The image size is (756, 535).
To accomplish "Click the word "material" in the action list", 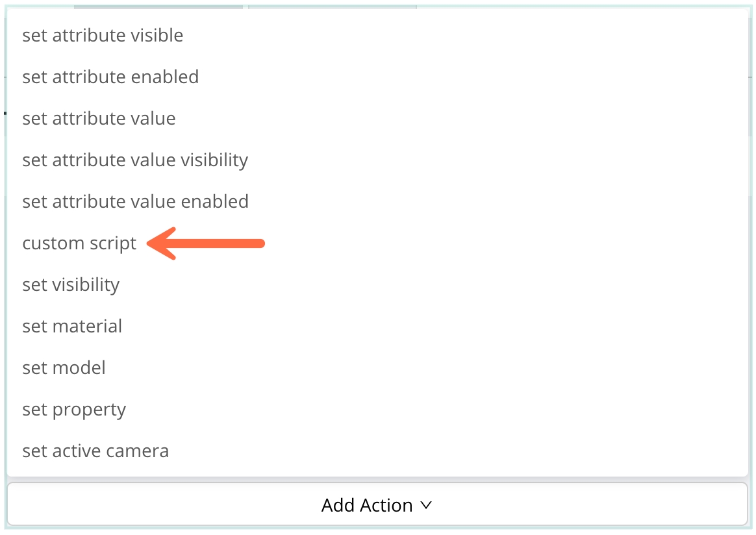I will coord(88,327).
